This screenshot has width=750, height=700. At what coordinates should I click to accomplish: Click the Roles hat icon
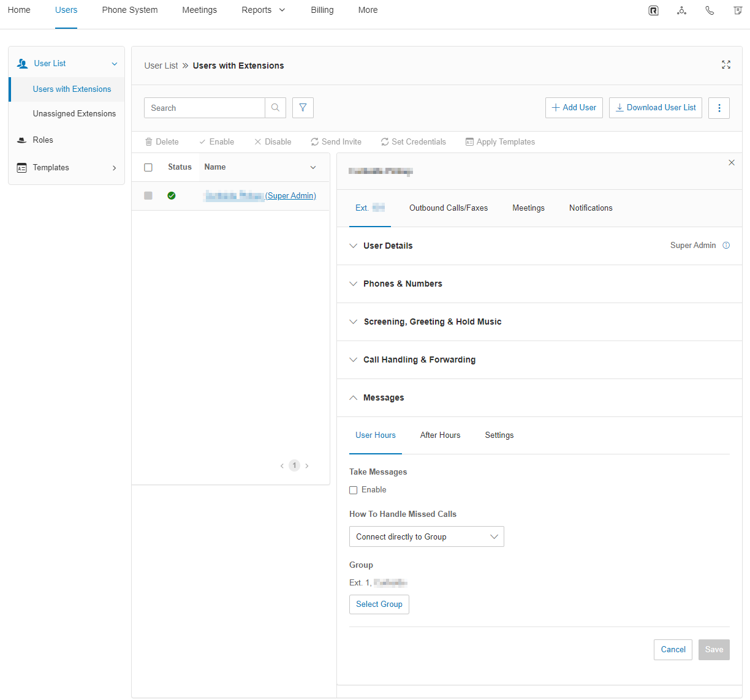pyautogui.click(x=21, y=140)
